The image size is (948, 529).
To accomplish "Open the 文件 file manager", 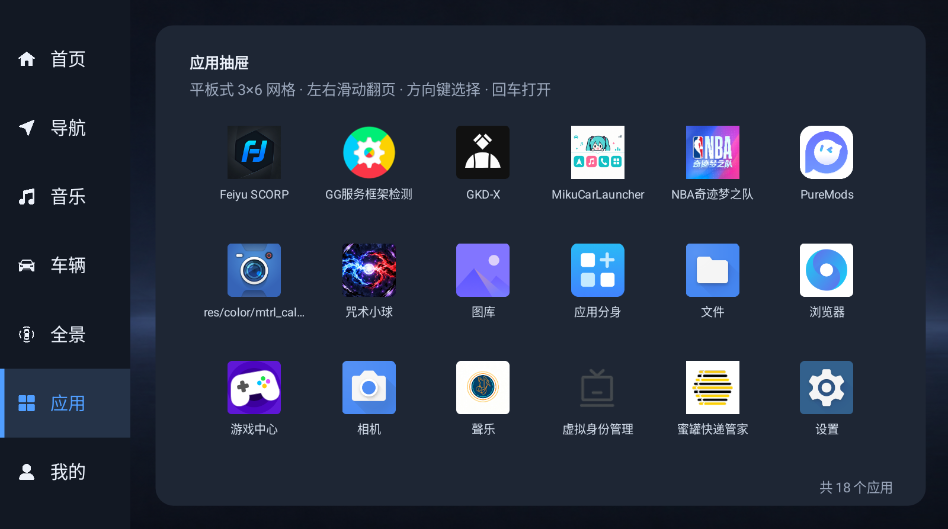I will [x=712, y=270].
